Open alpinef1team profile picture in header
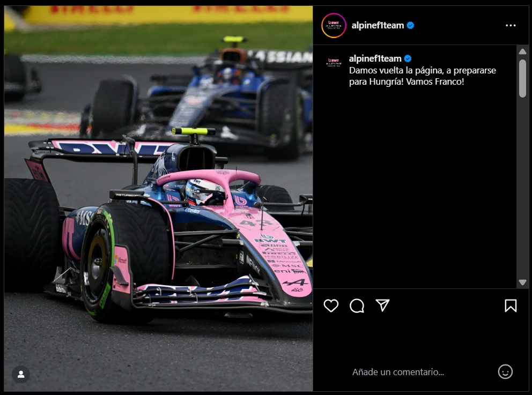Screen dimensions: 532x395 click(334, 25)
